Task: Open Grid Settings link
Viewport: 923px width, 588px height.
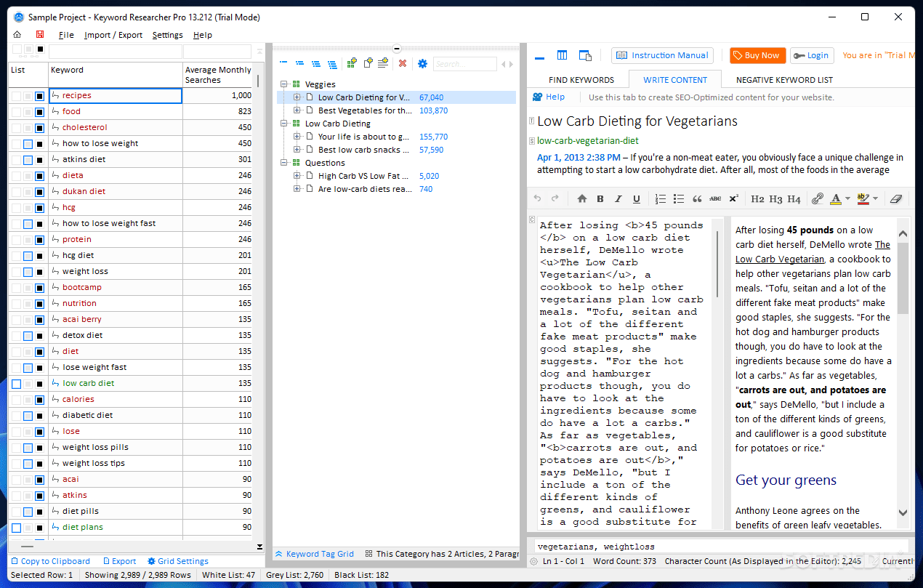Action: 178,561
